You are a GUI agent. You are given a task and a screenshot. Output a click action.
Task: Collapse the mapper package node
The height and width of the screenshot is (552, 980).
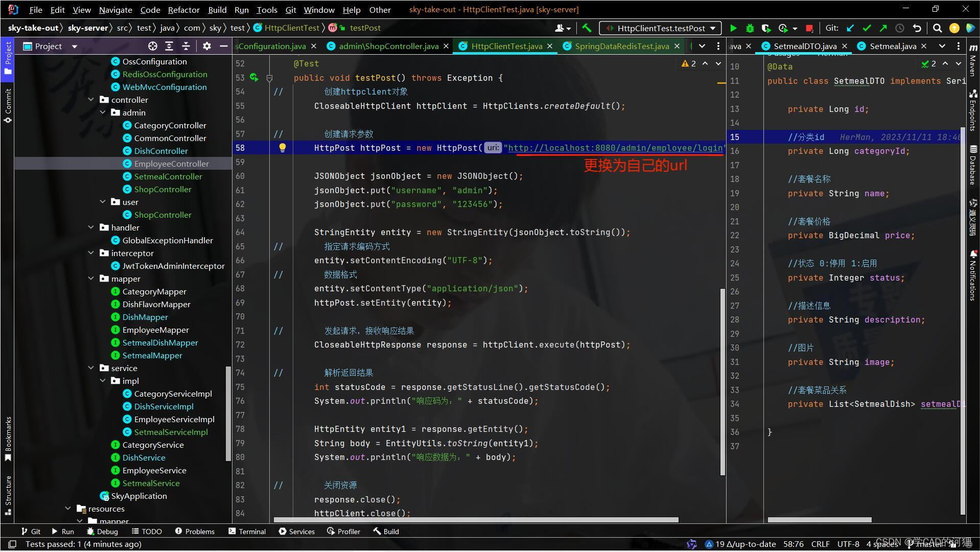click(x=91, y=279)
